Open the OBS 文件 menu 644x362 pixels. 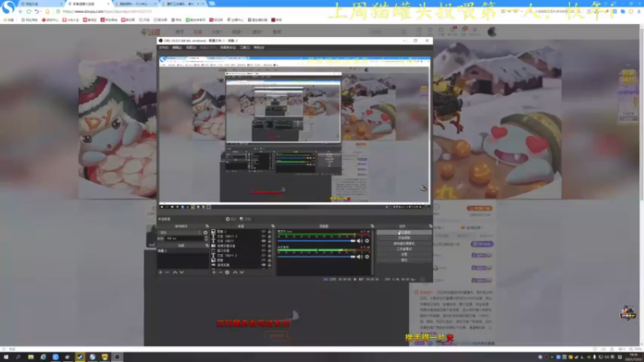(x=163, y=47)
